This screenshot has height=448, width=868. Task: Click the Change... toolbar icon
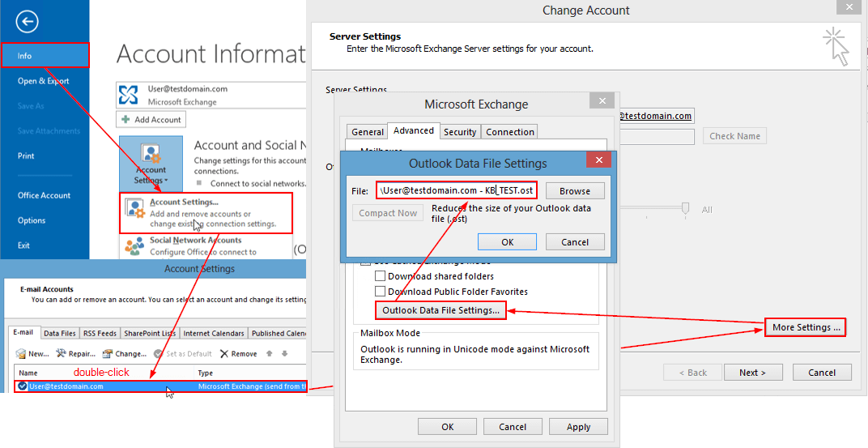pyautogui.click(x=108, y=353)
